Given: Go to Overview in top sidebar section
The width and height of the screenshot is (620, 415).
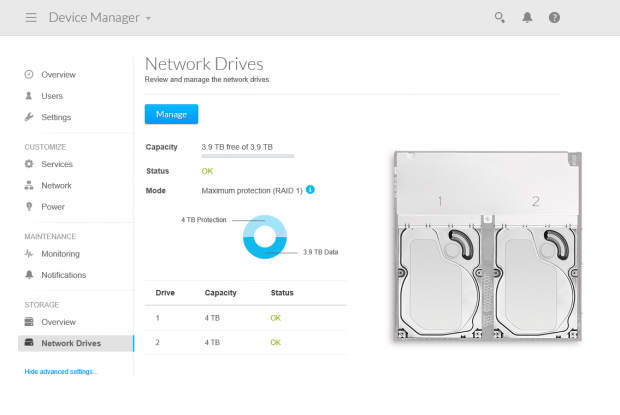Looking at the screenshot, I should tap(59, 75).
